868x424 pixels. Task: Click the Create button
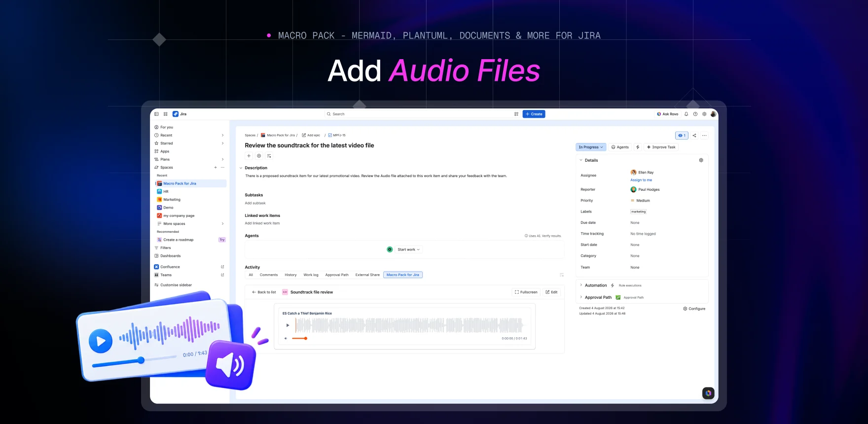click(x=534, y=114)
